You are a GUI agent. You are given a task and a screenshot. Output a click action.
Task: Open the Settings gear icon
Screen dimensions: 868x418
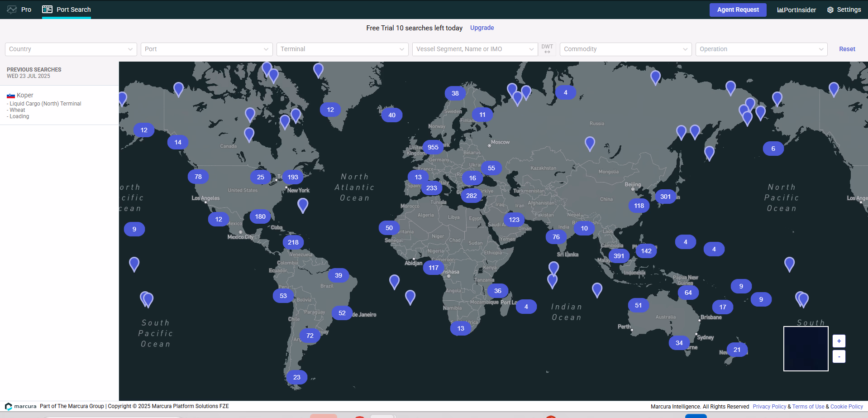[830, 10]
